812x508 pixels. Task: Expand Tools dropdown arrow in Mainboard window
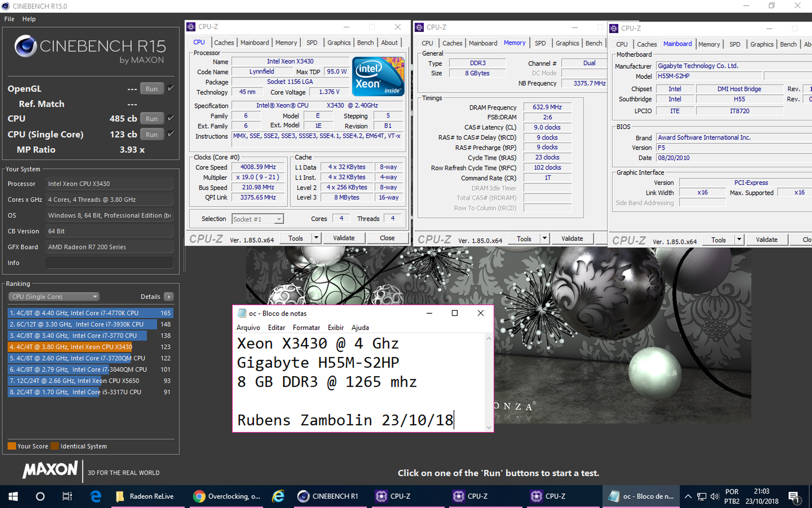(x=739, y=240)
